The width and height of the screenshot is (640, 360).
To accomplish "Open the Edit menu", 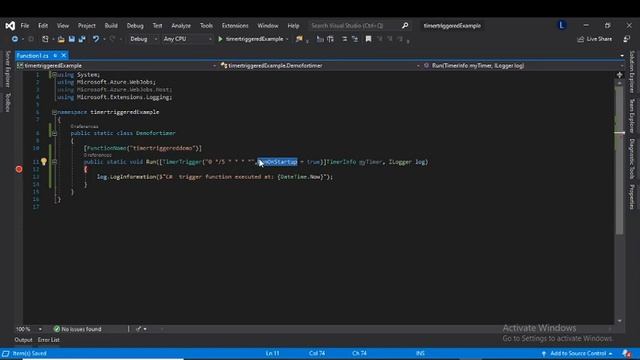I will click(43, 26).
